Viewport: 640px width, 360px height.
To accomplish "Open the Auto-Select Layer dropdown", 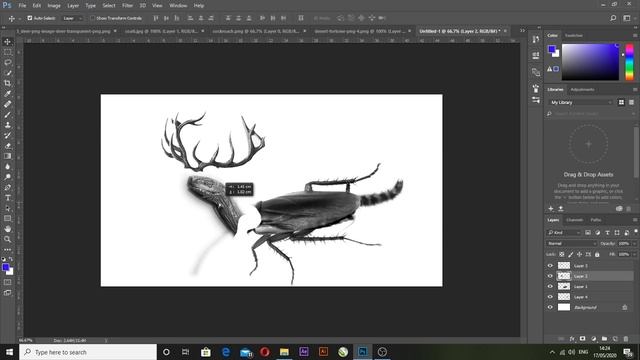I will tap(73, 18).
